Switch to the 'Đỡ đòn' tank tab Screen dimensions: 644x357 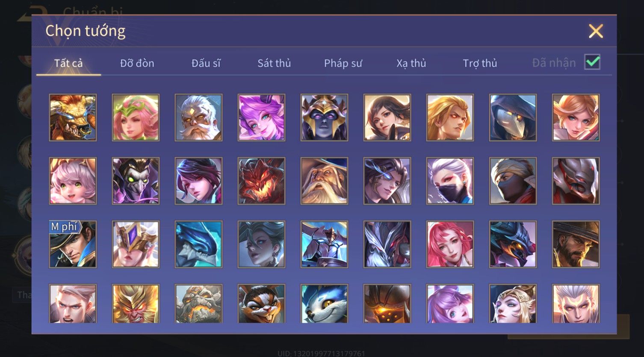pos(137,63)
